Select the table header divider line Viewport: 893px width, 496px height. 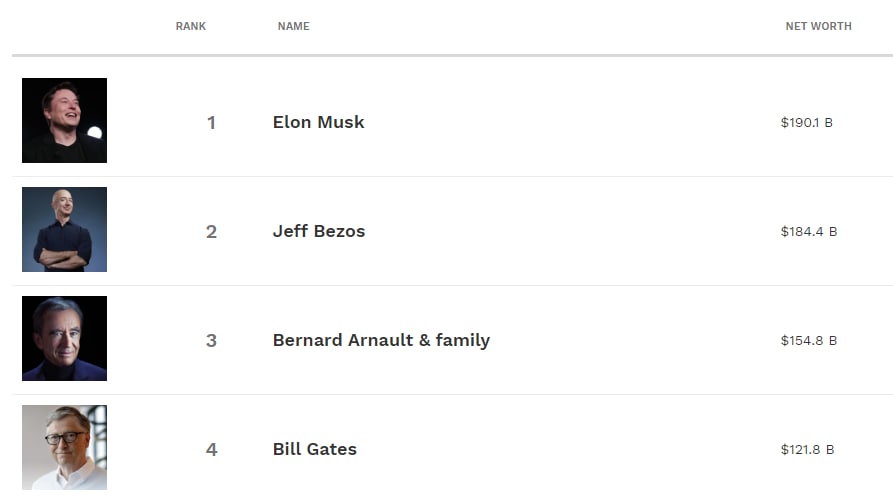tap(452, 55)
